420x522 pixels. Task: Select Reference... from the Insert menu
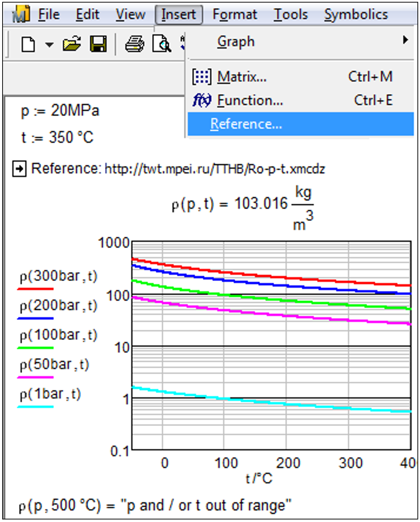pos(245,123)
